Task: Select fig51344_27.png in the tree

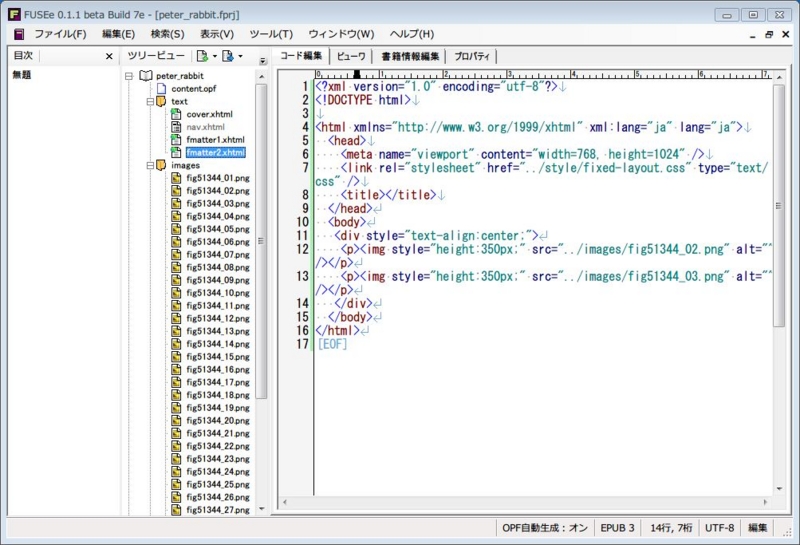Action: [218, 509]
